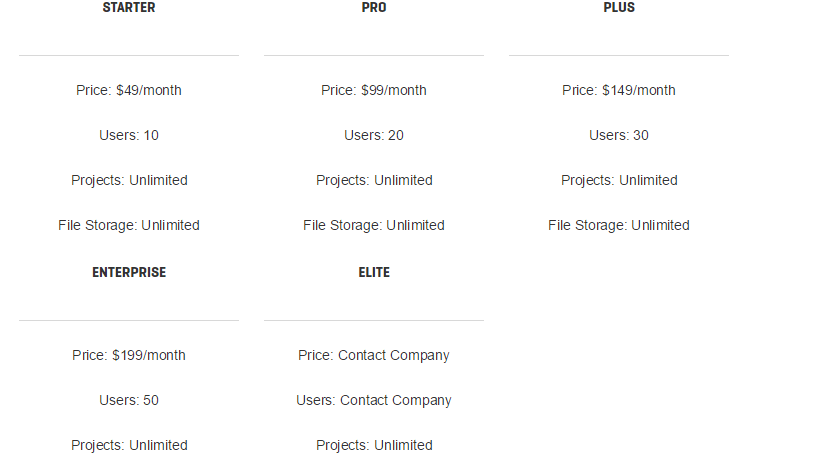Select the ENTERPRISE plan heading

129,273
